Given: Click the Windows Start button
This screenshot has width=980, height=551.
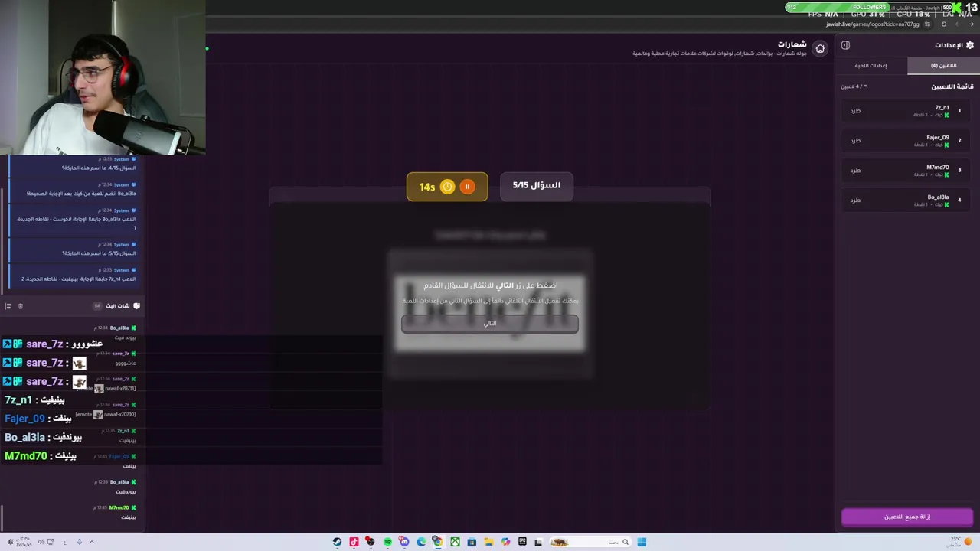Looking at the screenshot, I should click(x=642, y=542).
